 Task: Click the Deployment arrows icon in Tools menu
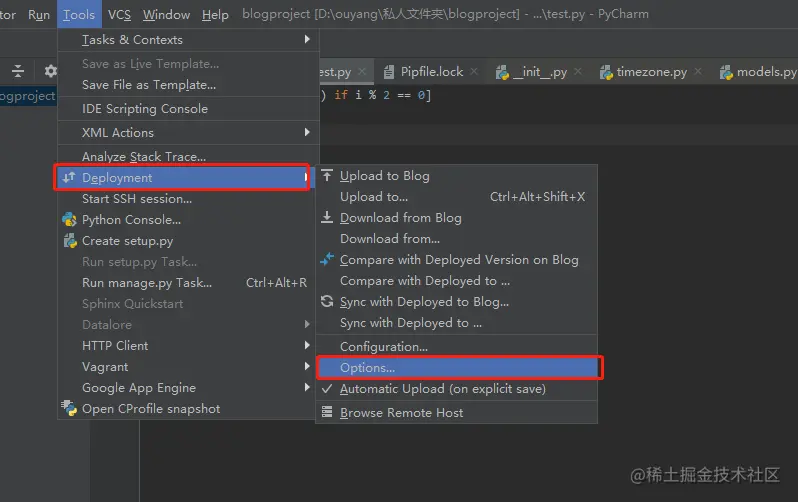(x=69, y=177)
